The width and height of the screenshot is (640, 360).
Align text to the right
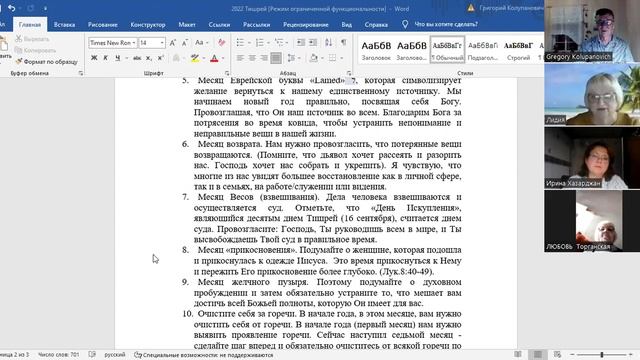click(264, 58)
